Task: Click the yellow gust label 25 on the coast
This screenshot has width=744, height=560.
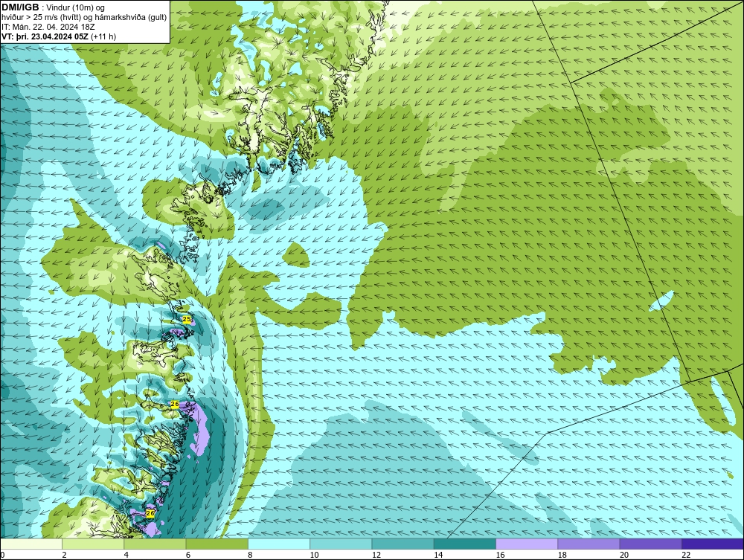Action: point(187,320)
